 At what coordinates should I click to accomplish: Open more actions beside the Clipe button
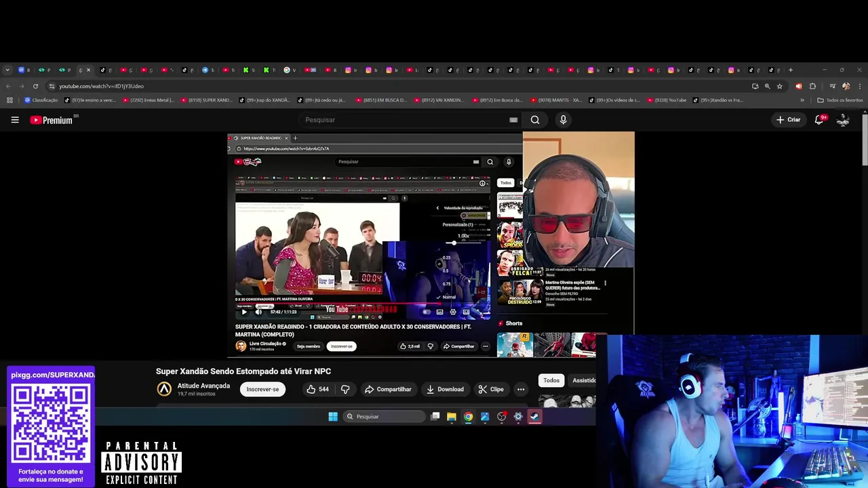(521, 389)
